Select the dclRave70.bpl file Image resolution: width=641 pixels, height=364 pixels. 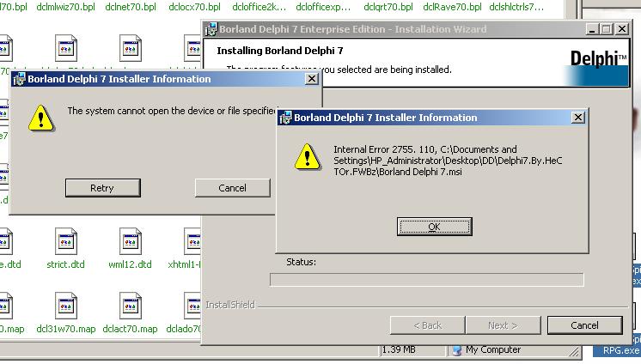pos(452,7)
